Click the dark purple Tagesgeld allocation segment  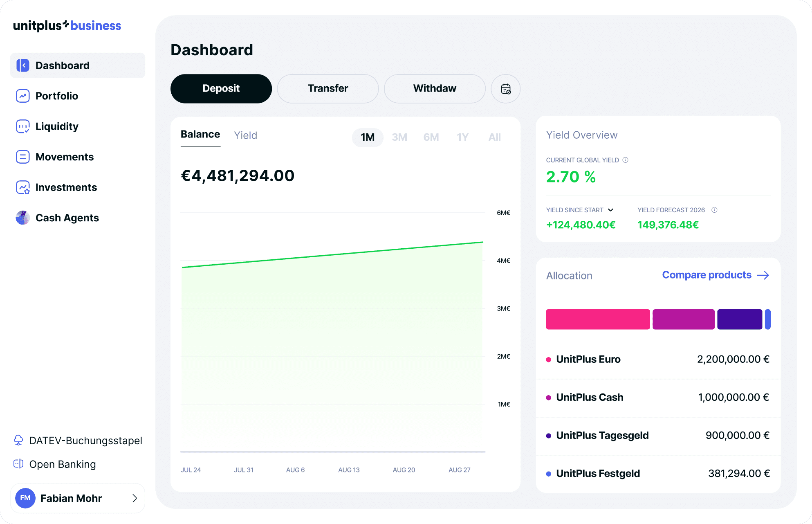(x=740, y=319)
